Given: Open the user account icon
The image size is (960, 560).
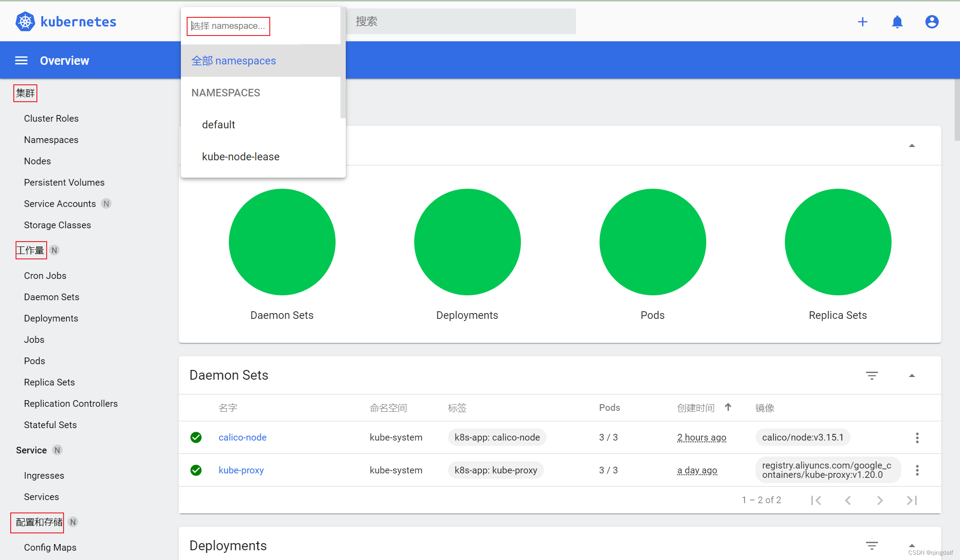Looking at the screenshot, I should click(x=932, y=22).
